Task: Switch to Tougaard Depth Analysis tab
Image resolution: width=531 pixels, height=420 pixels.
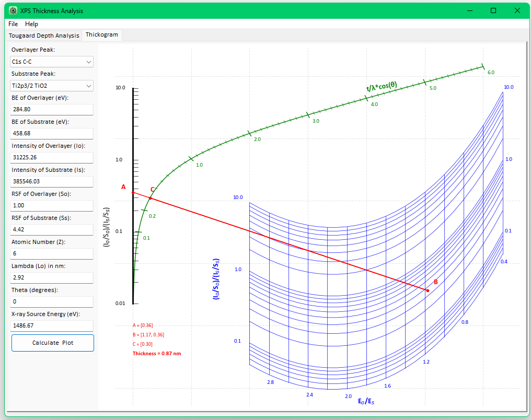Action: 44,35
